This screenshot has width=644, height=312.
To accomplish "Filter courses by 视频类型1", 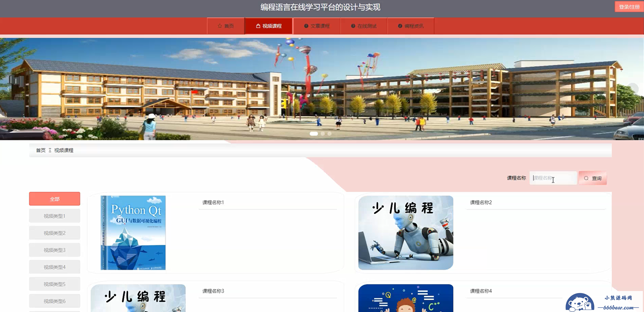I will [54, 216].
